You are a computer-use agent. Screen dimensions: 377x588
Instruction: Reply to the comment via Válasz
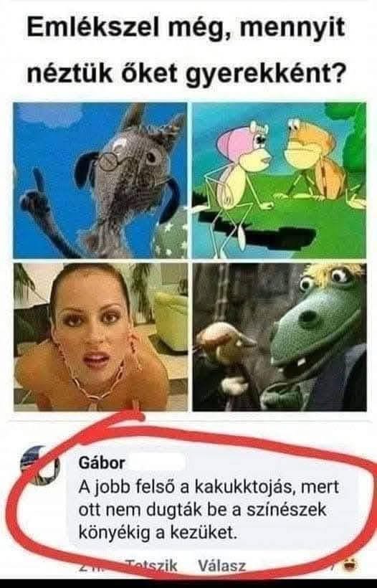pyautogui.click(x=222, y=566)
